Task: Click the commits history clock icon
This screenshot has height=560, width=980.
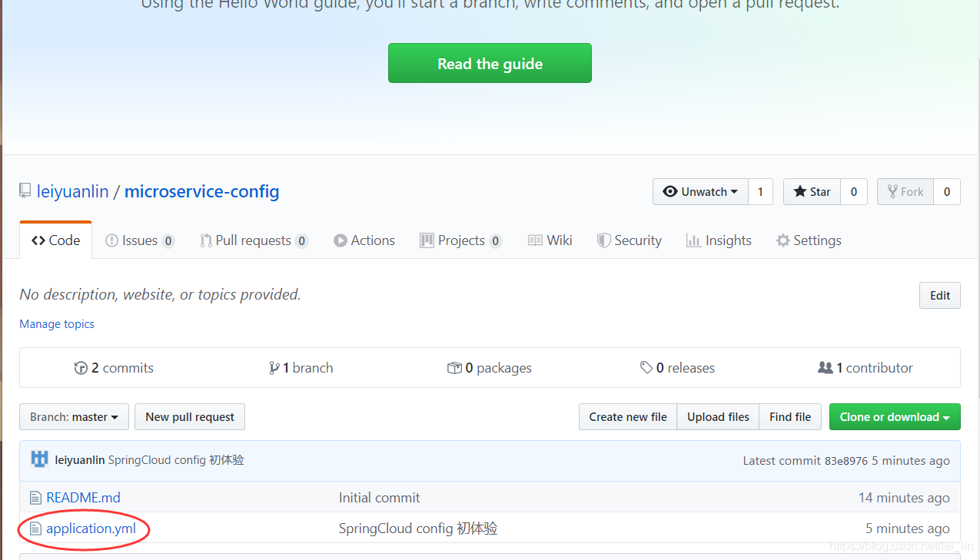Action: [x=81, y=368]
